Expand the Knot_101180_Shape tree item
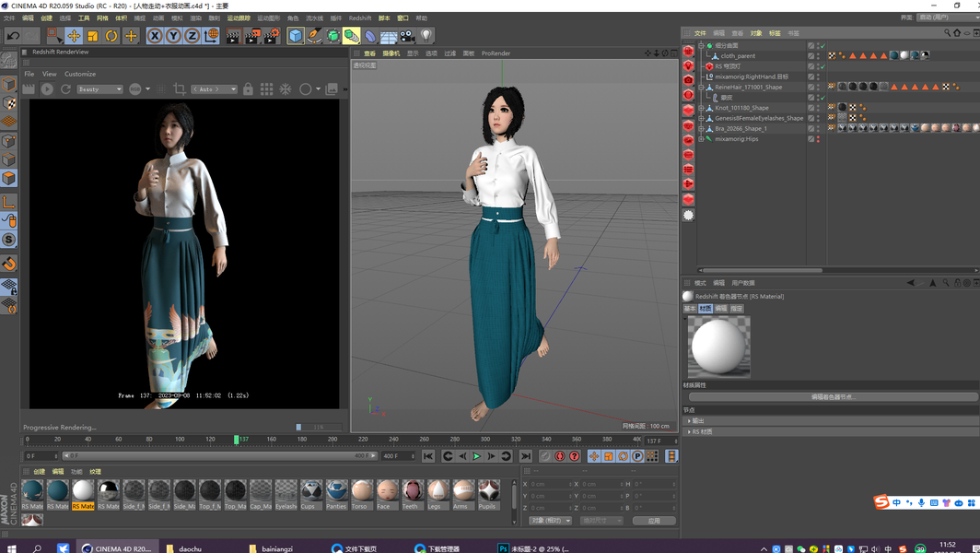Image resolution: width=980 pixels, height=553 pixels. click(702, 108)
